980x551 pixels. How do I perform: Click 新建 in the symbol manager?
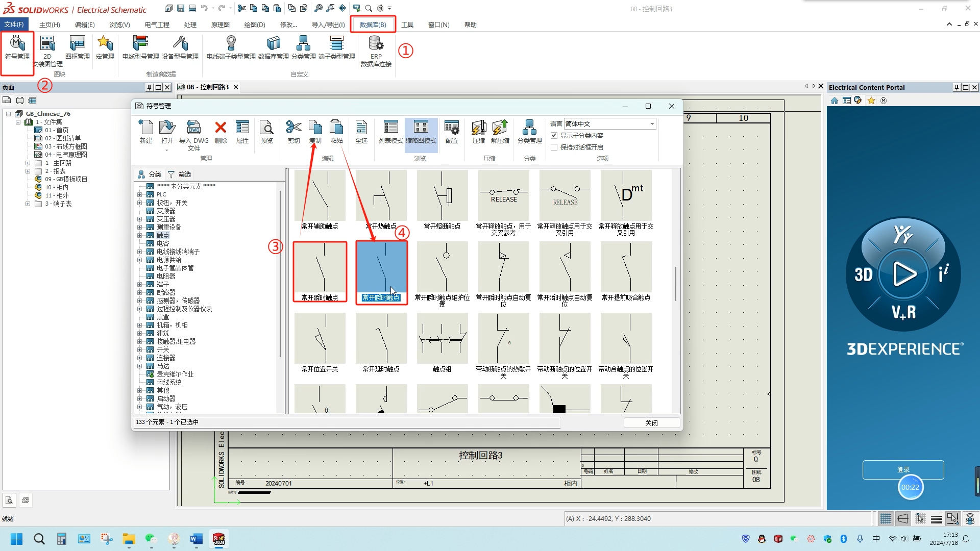point(146,132)
